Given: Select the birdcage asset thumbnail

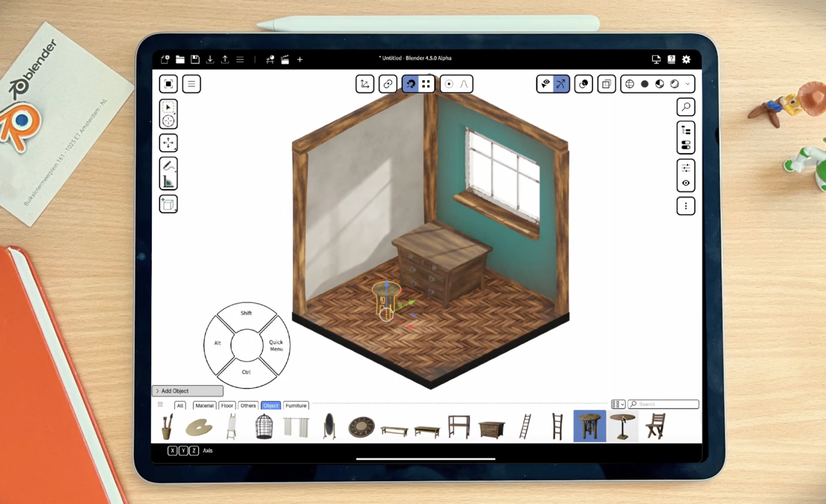Looking at the screenshot, I should click(264, 426).
